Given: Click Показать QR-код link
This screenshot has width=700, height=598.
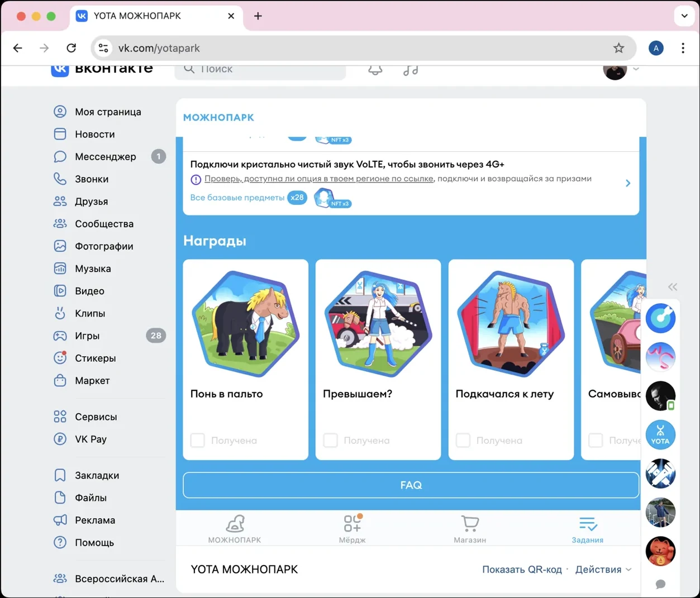Looking at the screenshot, I should point(522,570).
